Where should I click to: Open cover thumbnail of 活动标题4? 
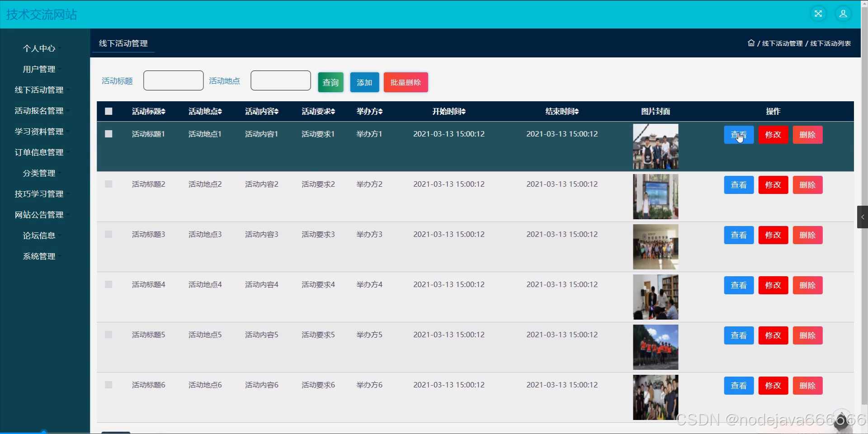point(656,297)
